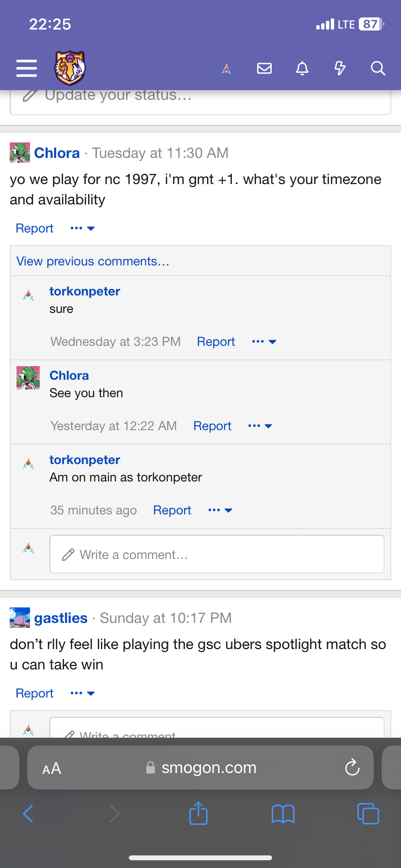Report the 'Am on main as torkonpeter' comment
The width and height of the screenshot is (401, 868).
(172, 510)
